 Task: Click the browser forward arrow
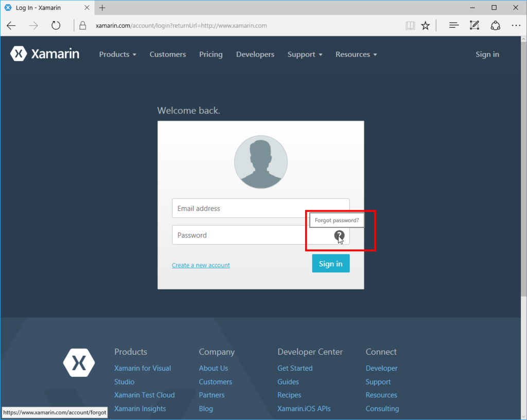(x=33, y=26)
